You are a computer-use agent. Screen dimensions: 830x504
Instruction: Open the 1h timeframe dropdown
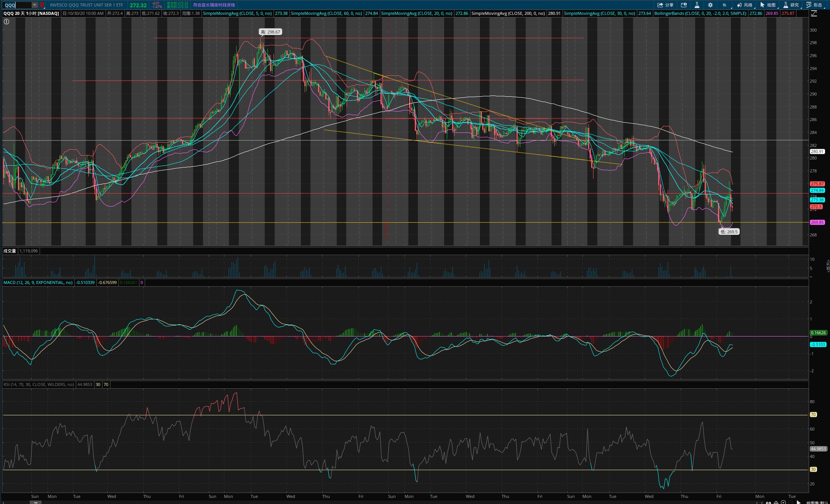pos(724,5)
